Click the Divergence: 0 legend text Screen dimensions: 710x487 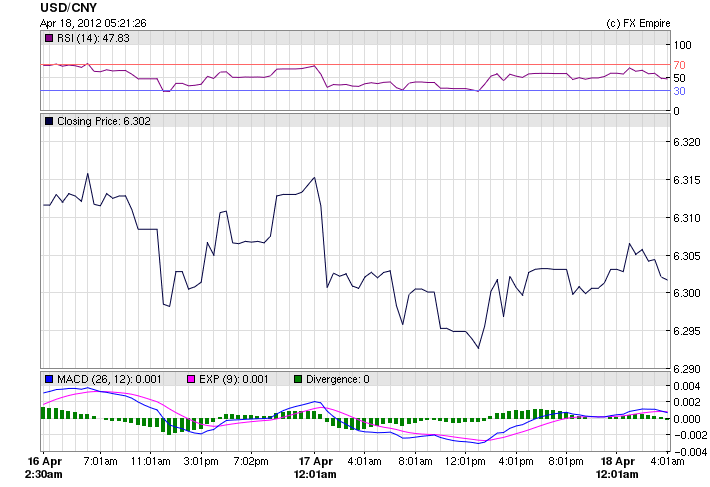click(337, 379)
